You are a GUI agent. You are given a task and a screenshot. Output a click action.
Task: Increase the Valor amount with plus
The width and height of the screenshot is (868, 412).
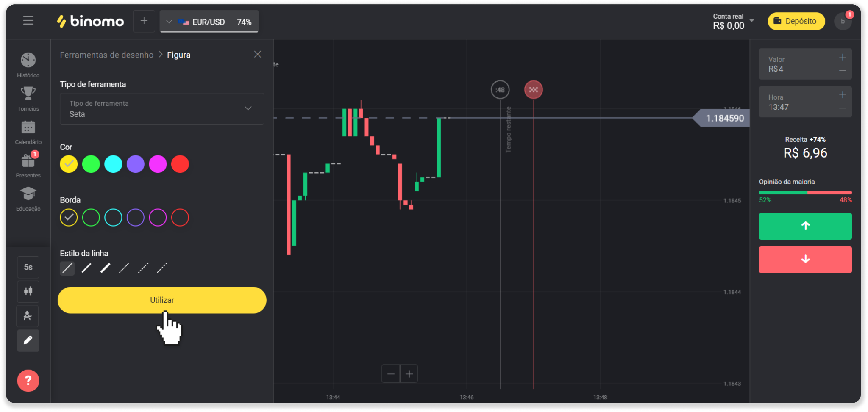click(843, 57)
